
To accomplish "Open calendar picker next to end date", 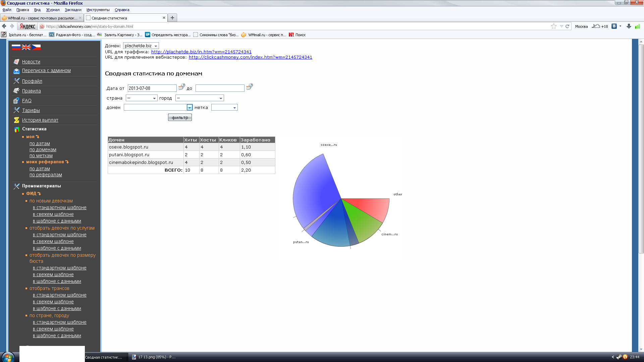I will point(249,87).
